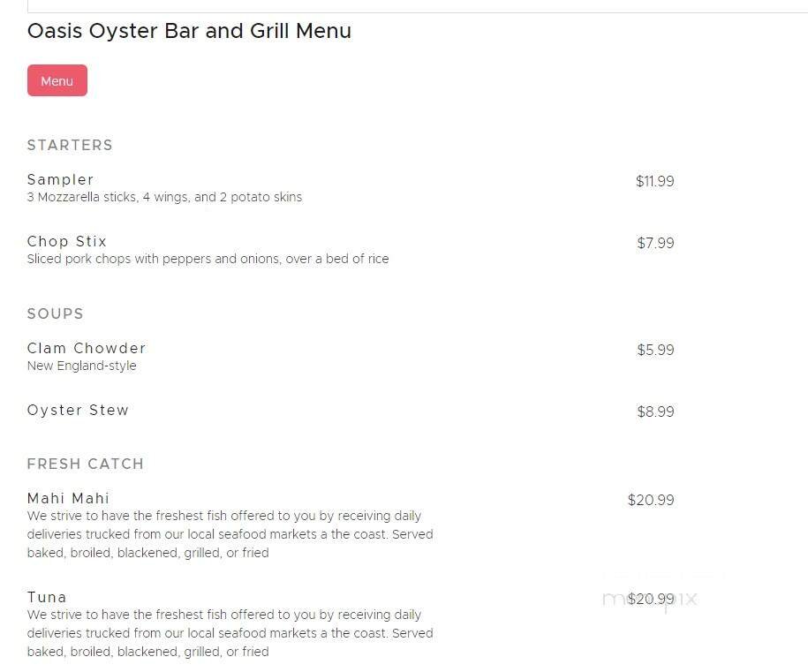Click the Oasis Oyster Bar and Grill heading

coord(188,31)
